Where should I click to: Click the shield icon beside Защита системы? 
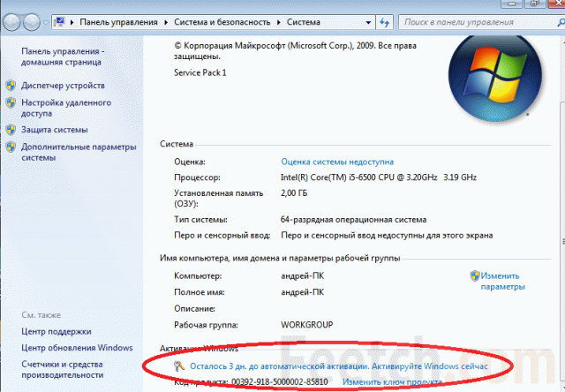point(11,130)
